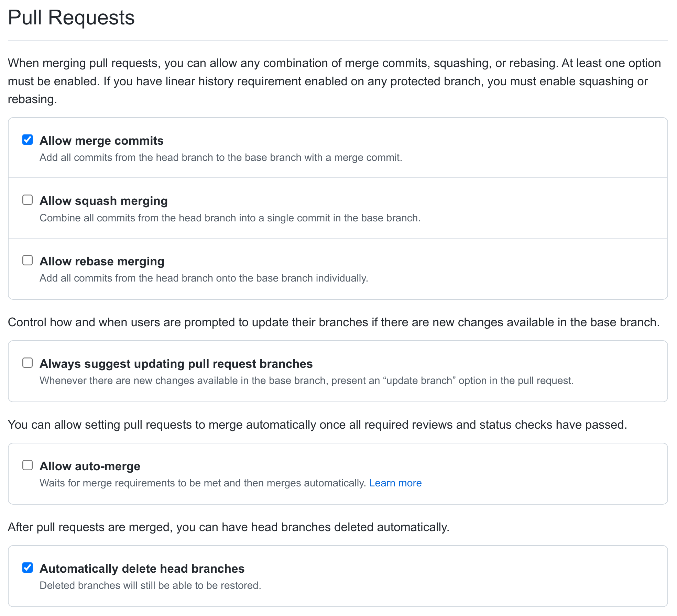677x616 pixels.
Task: Enable the Allow rebase merging checkbox
Action: coord(28,260)
